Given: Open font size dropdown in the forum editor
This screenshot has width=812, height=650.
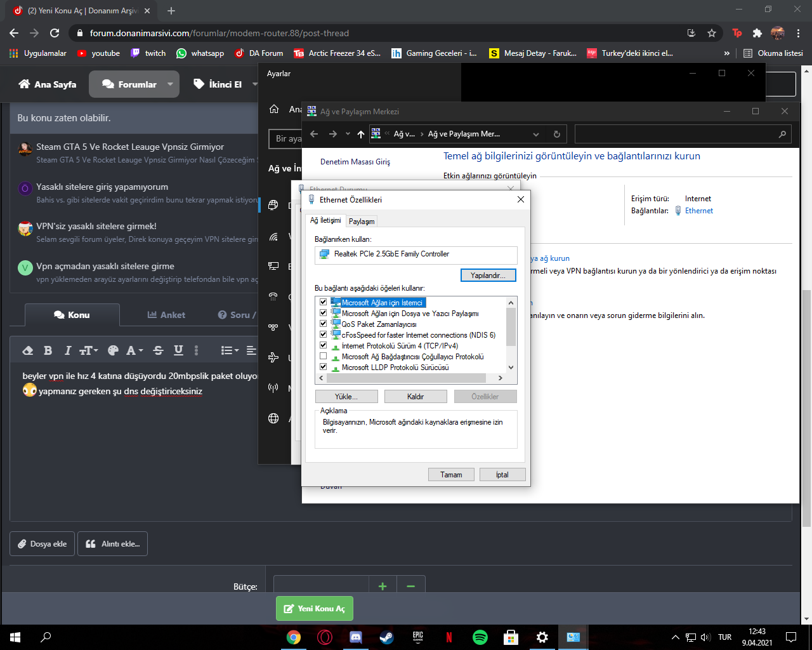Looking at the screenshot, I should (x=88, y=350).
